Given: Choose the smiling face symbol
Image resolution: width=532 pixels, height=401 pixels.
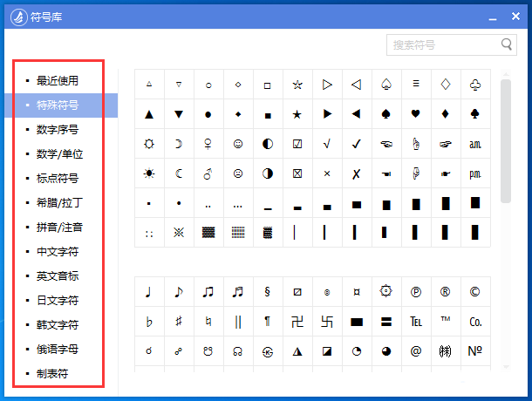Looking at the screenshot, I should 238,144.
